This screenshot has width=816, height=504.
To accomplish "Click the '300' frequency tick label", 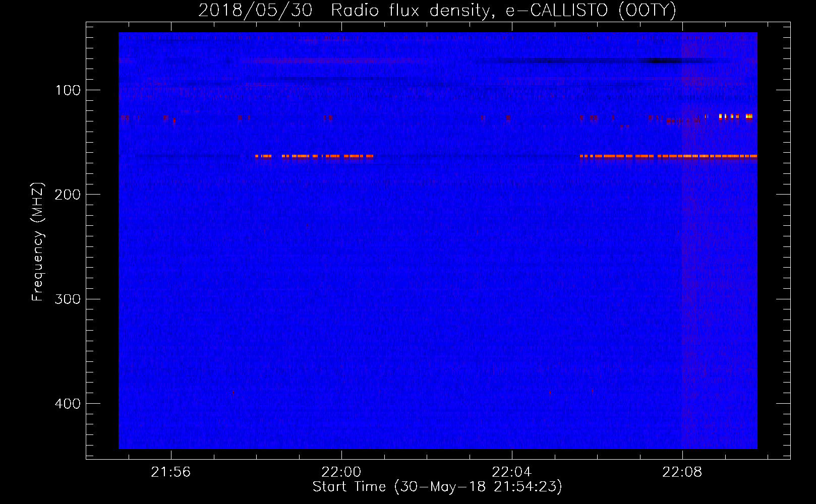I will coord(68,299).
